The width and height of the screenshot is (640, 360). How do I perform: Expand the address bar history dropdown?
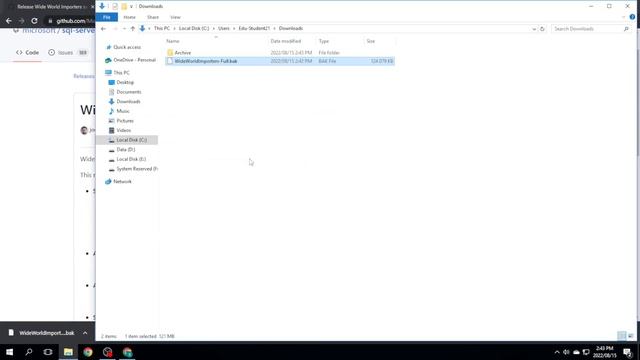[x=534, y=29]
